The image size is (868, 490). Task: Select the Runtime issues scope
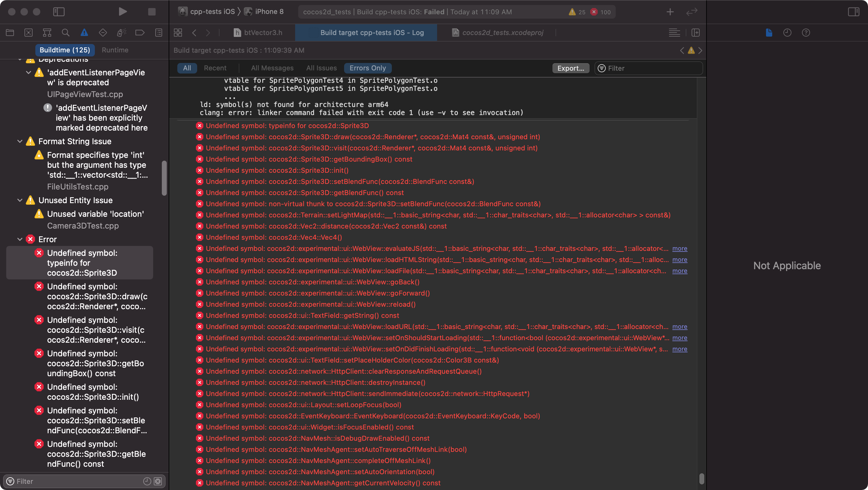[115, 50]
